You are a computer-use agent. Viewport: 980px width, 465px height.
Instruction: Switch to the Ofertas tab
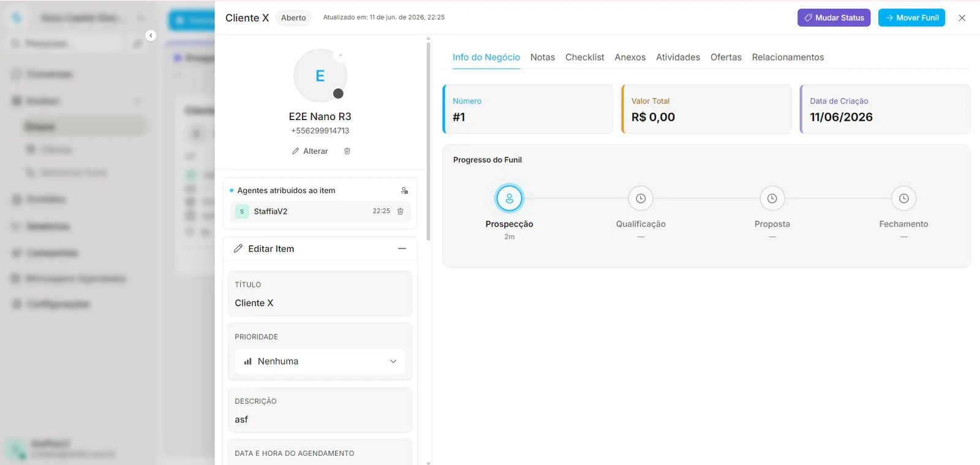(x=726, y=57)
